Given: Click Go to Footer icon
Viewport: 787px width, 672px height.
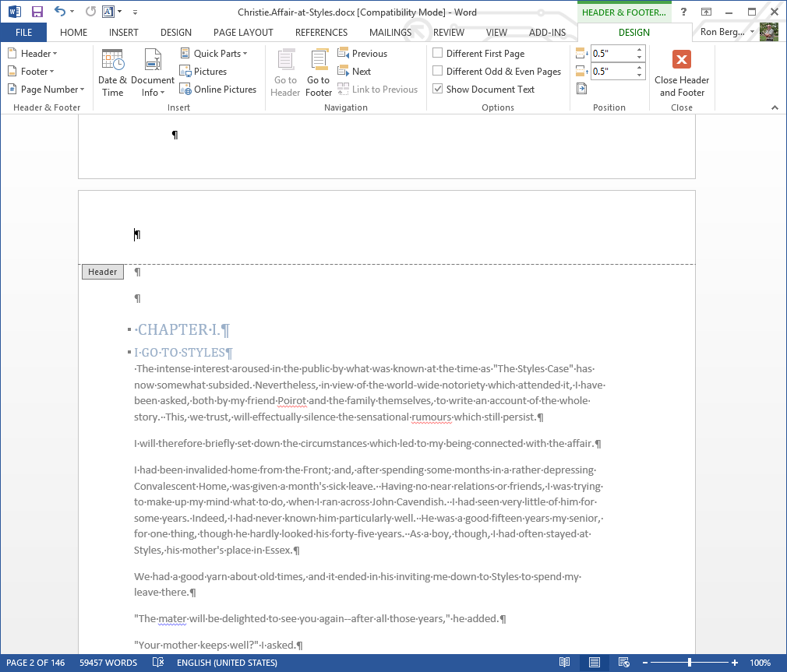Looking at the screenshot, I should tap(319, 72).
